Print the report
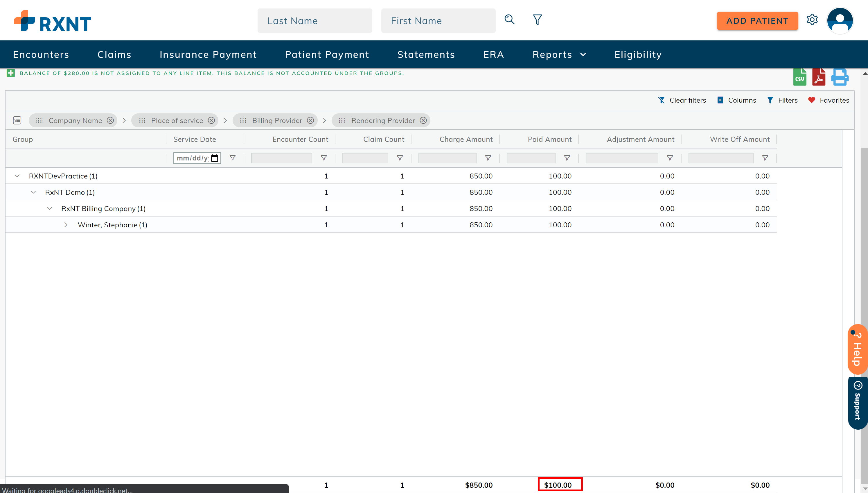 pyautogui.click(x=840, y=77)
